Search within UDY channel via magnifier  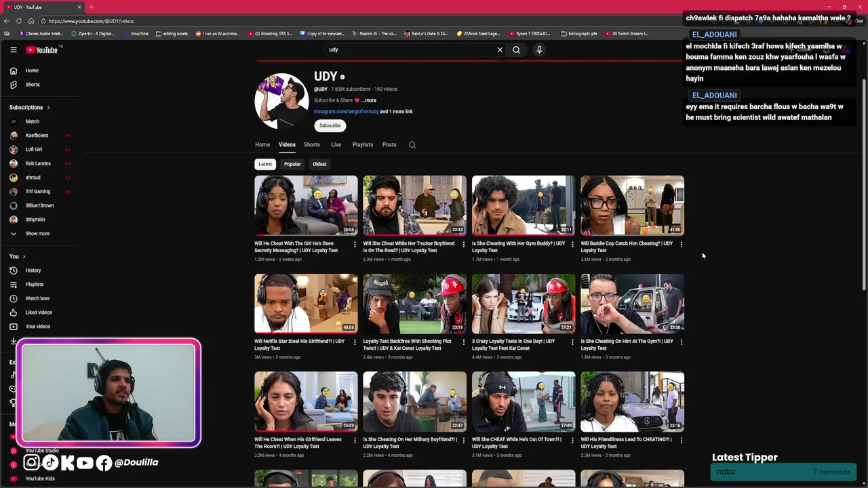(x=412, y=144)
